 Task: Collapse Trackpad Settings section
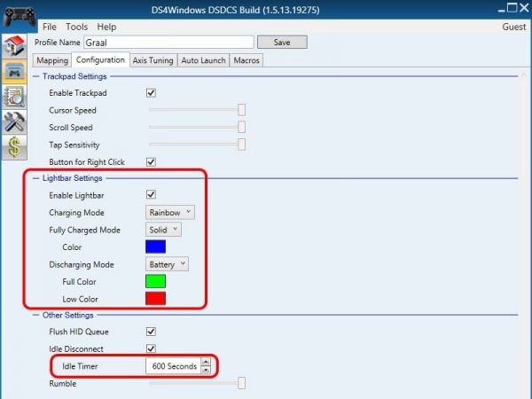pyautogui.click(x=36, y=76)
